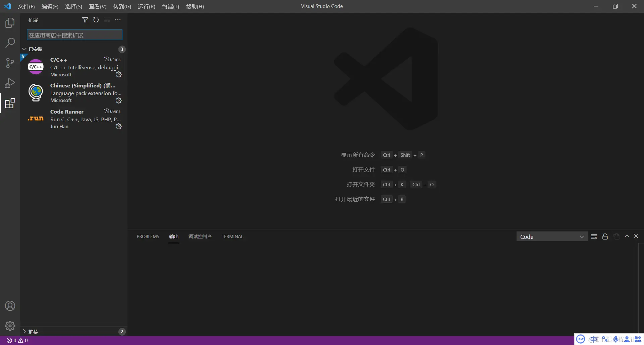644x345 pixels.
Task: Switch to the PROBLEMS panel tab
Action: [148, 236]
